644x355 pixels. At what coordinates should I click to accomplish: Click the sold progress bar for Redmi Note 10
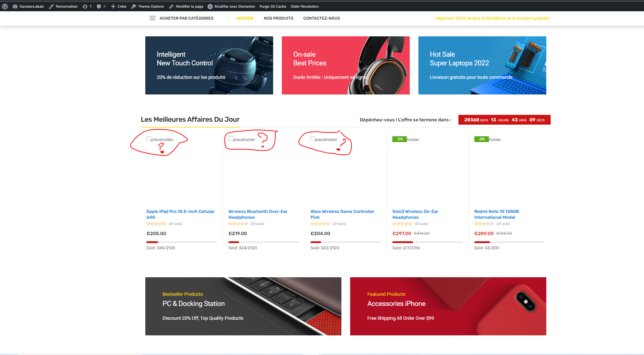tap(510, 242)
